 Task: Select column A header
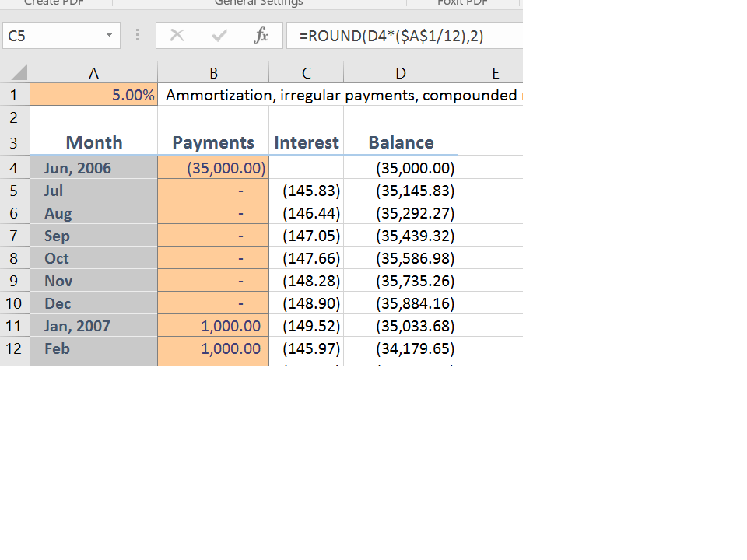94,73
